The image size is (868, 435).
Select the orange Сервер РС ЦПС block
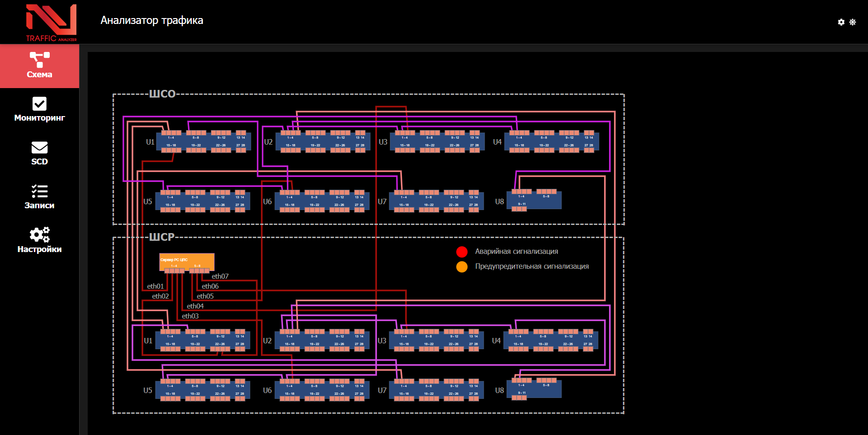coord(187,260)
